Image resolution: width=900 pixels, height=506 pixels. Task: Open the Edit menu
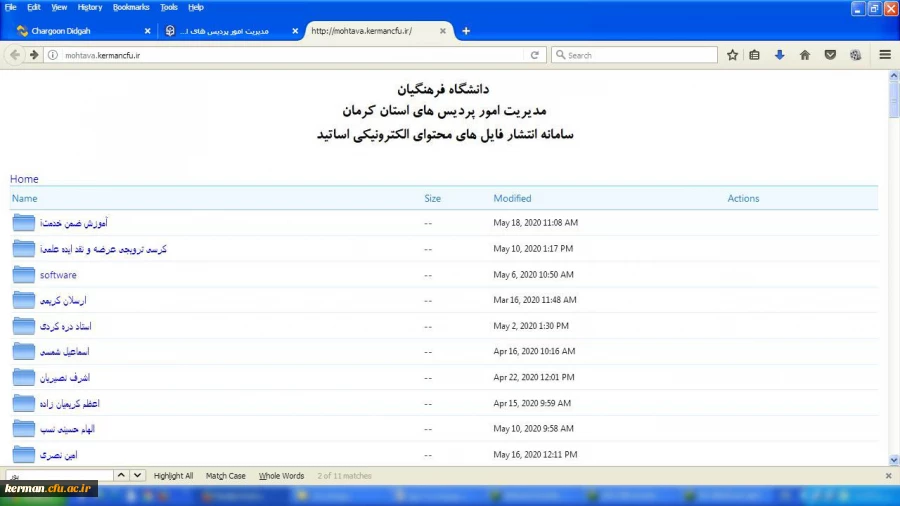point(34,7)
